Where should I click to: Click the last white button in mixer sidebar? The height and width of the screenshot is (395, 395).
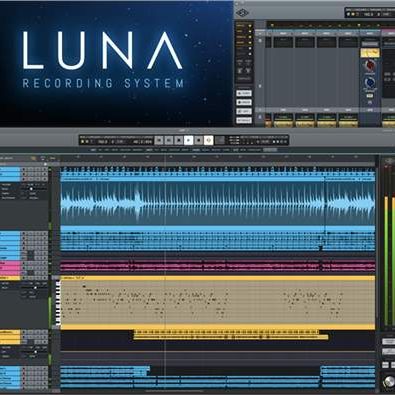[244, 120]
